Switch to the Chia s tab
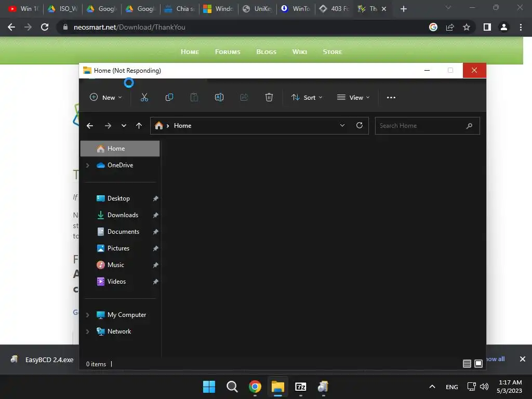532x399 pixels. click(x=179, y=9)
